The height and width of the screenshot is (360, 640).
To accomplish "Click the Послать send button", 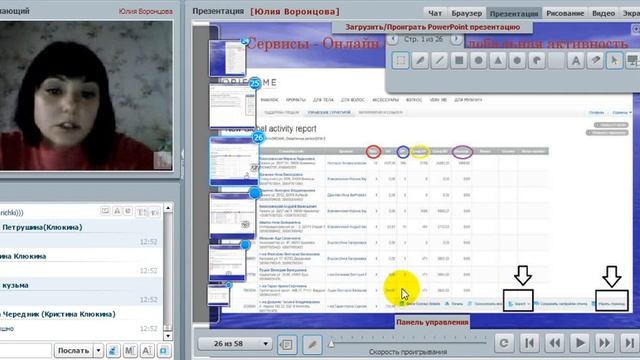I will (73, 351).
